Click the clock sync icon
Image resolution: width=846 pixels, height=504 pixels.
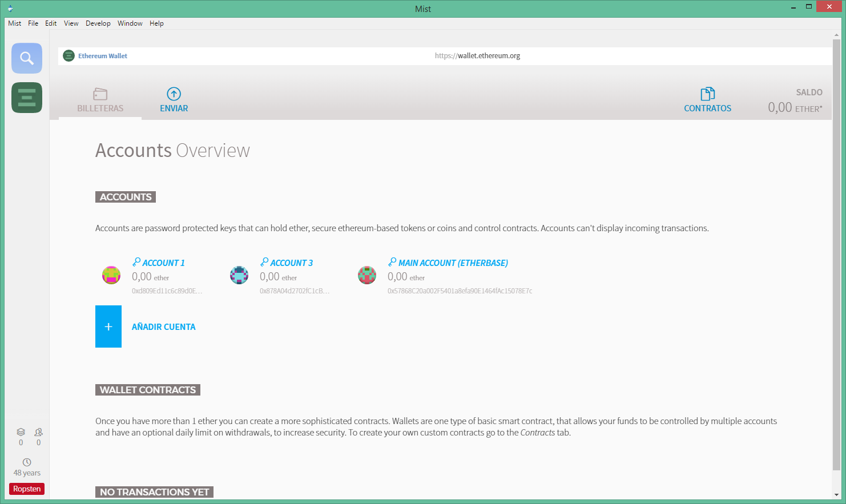click(27, 462)
